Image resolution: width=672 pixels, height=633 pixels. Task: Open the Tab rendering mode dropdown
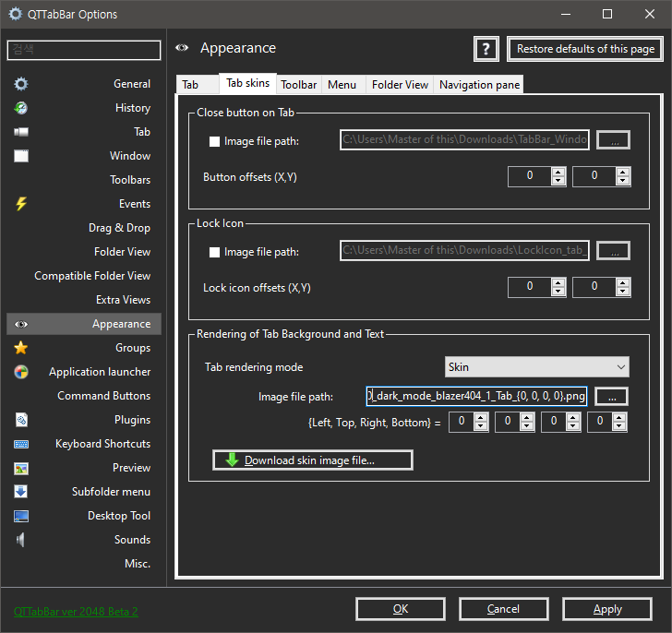[x=536, y=367]
